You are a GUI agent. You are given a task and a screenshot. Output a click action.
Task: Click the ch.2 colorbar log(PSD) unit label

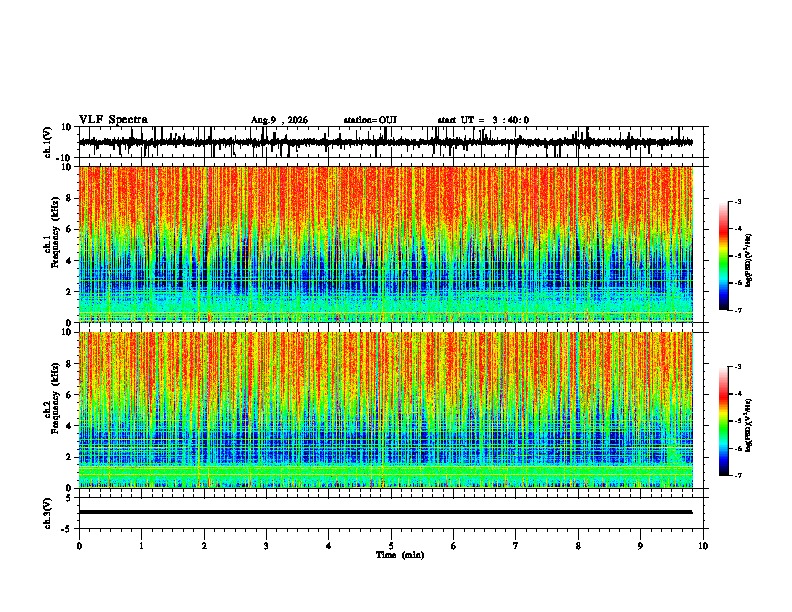click(749, 425)
